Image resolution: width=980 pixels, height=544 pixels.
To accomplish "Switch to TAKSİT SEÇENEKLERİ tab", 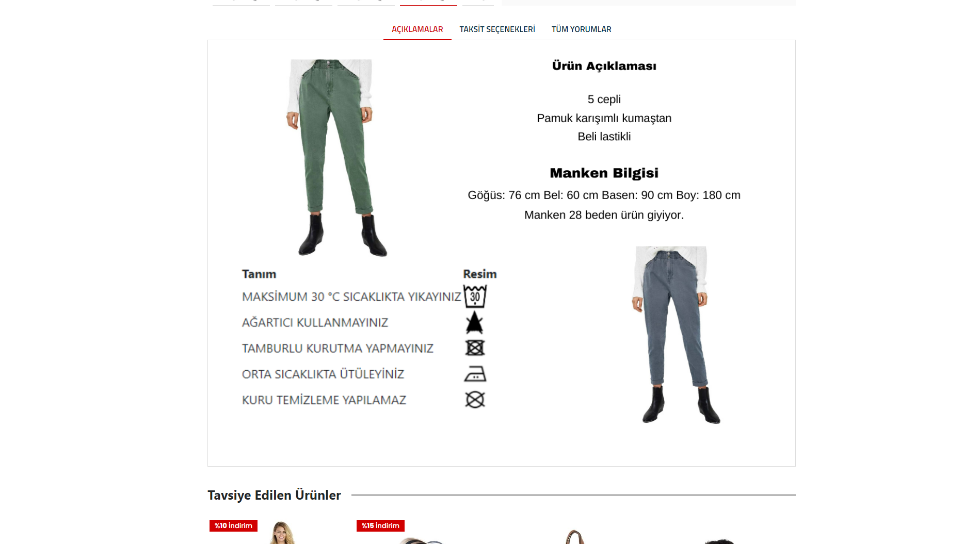I will [497, 29].
